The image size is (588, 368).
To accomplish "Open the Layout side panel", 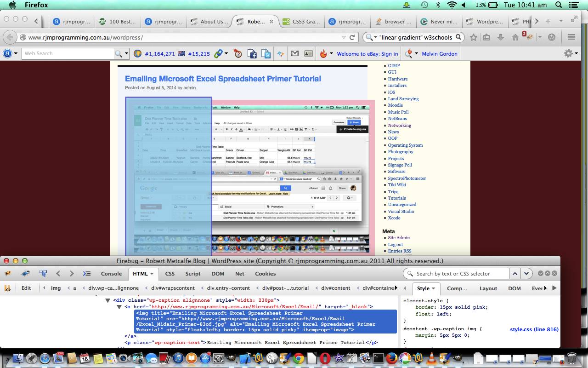I will pyautogui.click(x=488, y=288).
